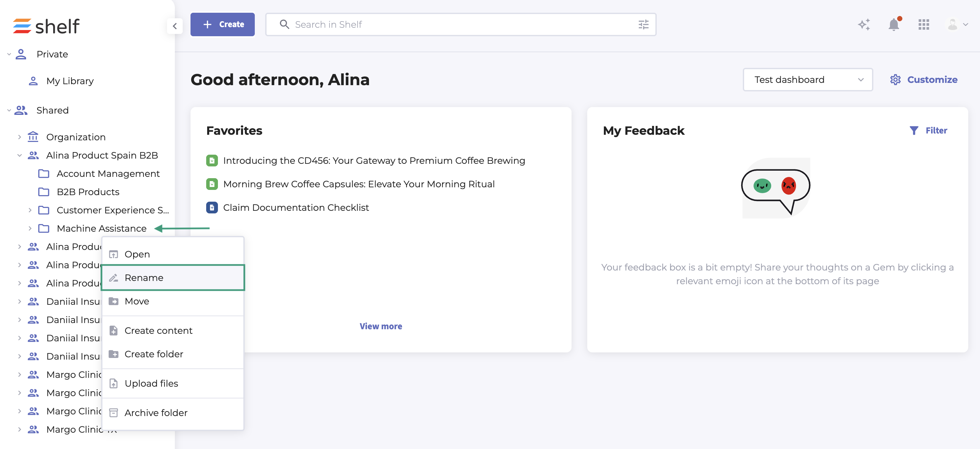
Task: Select Create folder in context menu
Action: point(154,354)
